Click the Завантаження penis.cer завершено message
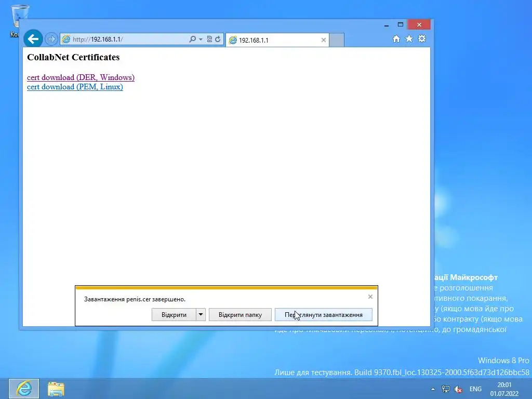Viewport: 532px width, 399px height. pyautogui.click(x=135, y=299)
